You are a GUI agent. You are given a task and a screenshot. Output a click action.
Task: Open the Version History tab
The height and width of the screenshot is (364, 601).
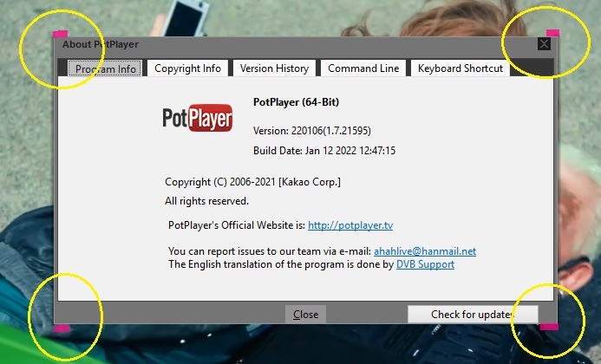pos(274,68)
